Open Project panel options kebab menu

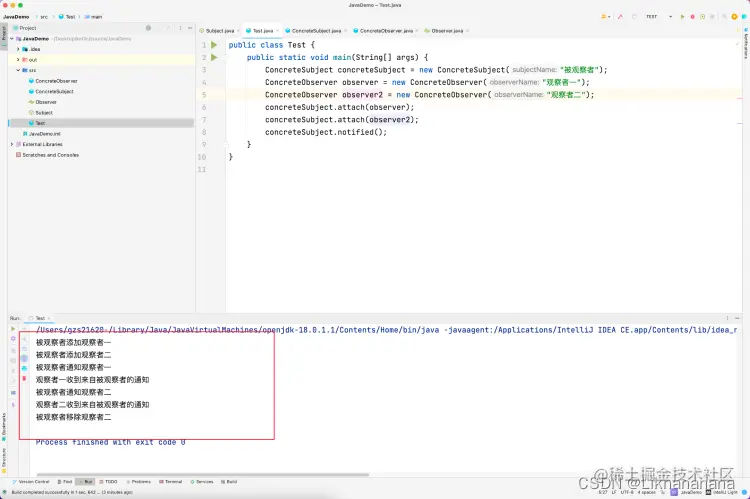click(180, 28)
